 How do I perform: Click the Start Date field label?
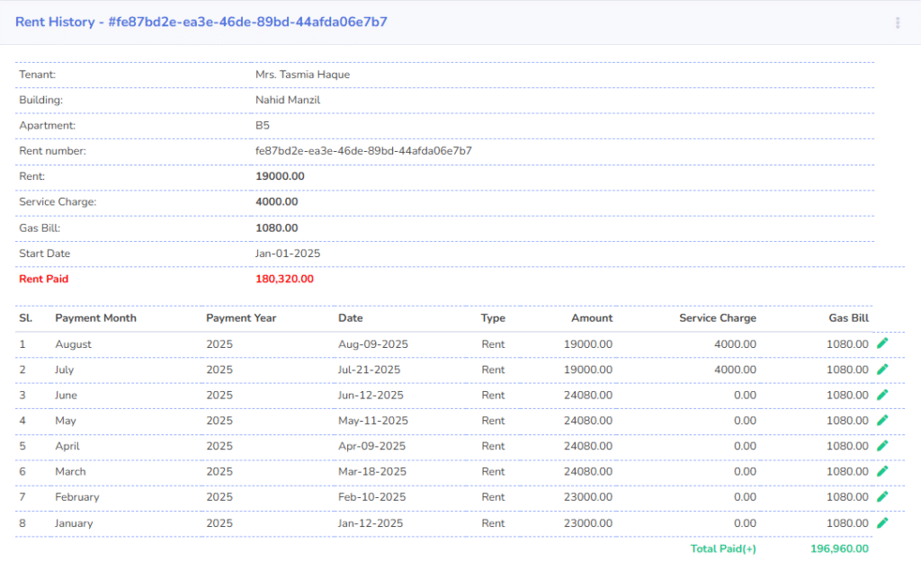pyautogui.click(x=45, y=254)
